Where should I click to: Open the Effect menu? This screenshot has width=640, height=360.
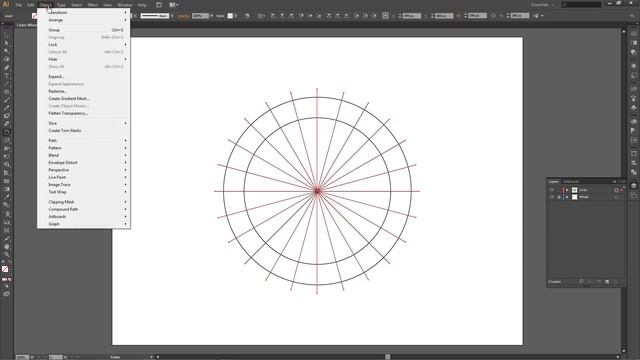(93, 5)
